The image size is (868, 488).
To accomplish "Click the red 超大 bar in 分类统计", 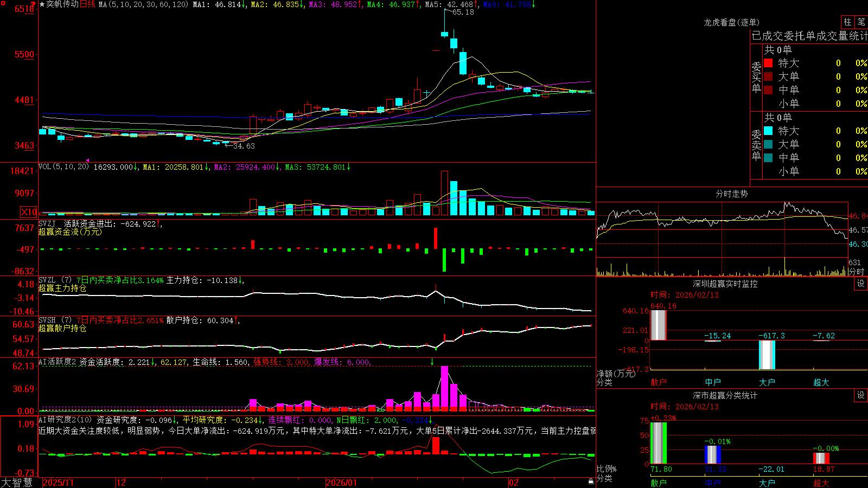I will 821,458.
